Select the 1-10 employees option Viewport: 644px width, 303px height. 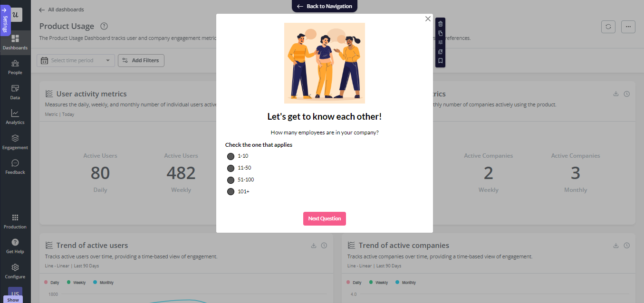pyautogui.click(x=231, y=156)
